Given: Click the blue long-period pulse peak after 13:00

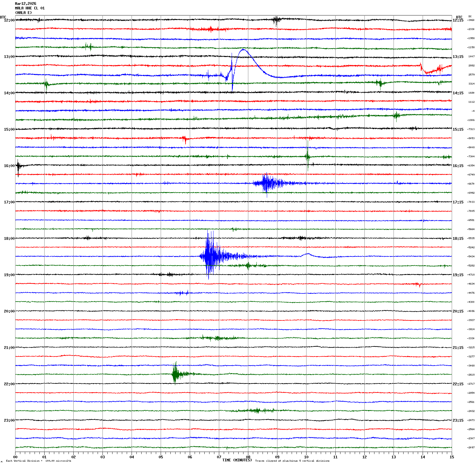Looking at the screenshot, I should point(243,49).
